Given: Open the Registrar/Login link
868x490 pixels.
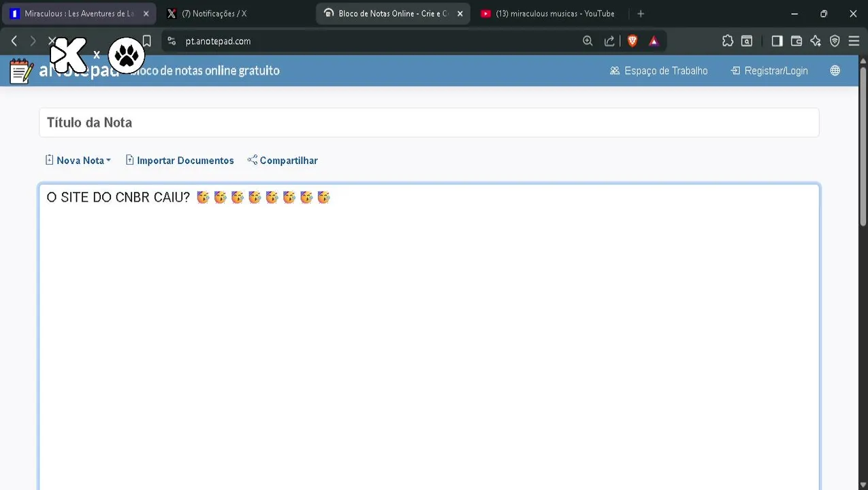Looking at the screenshot, I should (x=769, y=71).
